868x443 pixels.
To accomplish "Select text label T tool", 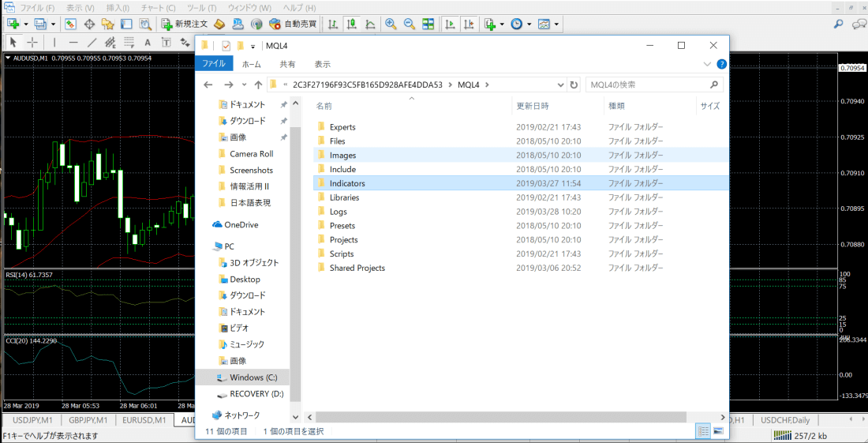I will click(166, 42).
